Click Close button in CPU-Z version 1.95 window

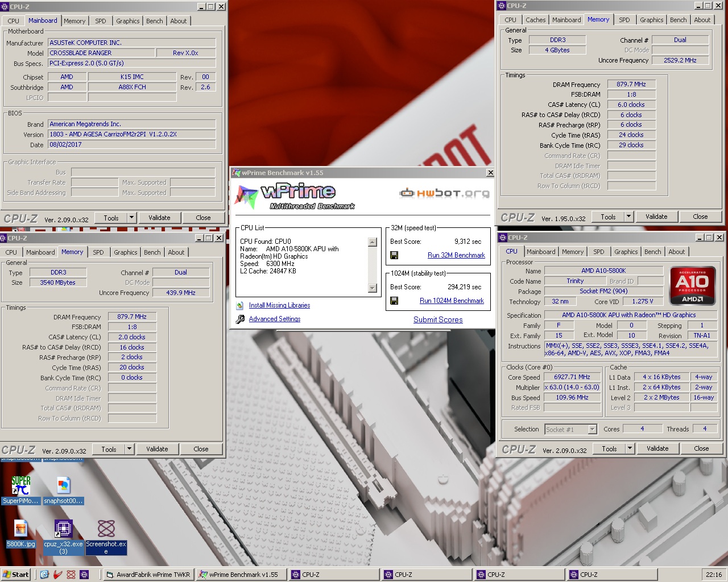700,217
